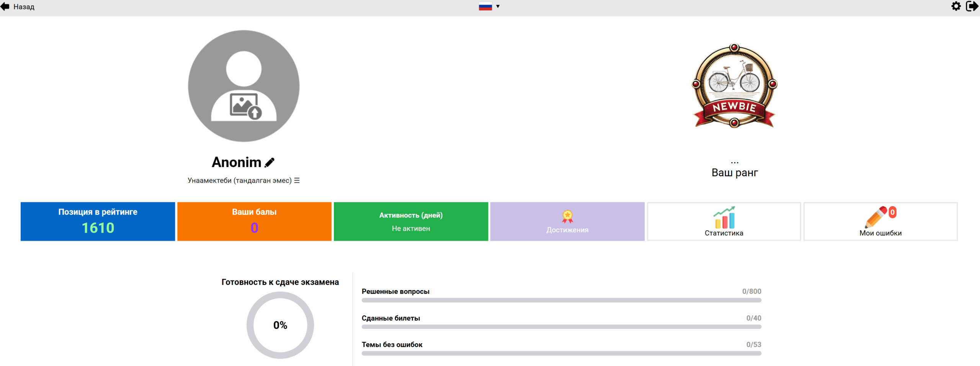Open institution menu next to Унаамектеби
The height and width of the screenshot is (366, 980).
pyautogui.click(x=297, y=181)
